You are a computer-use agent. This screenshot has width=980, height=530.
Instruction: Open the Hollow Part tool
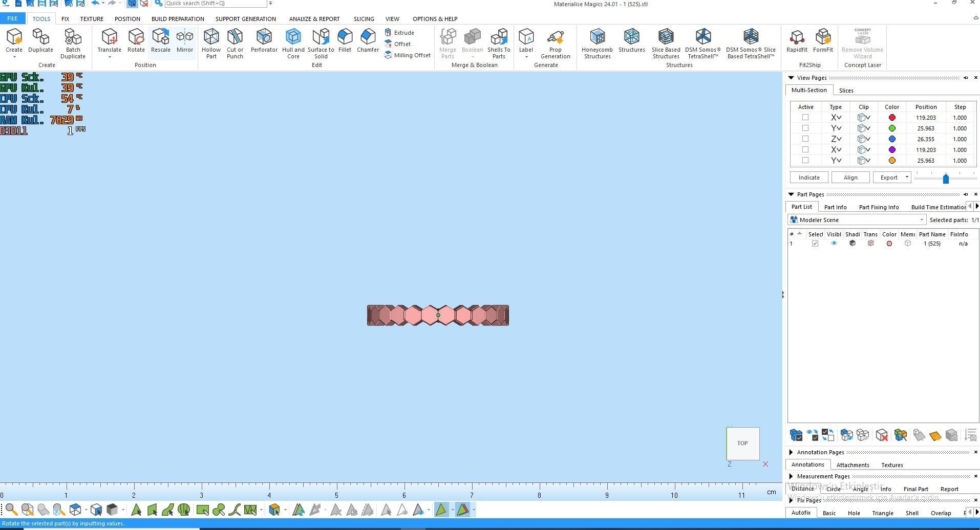(211, 43)
